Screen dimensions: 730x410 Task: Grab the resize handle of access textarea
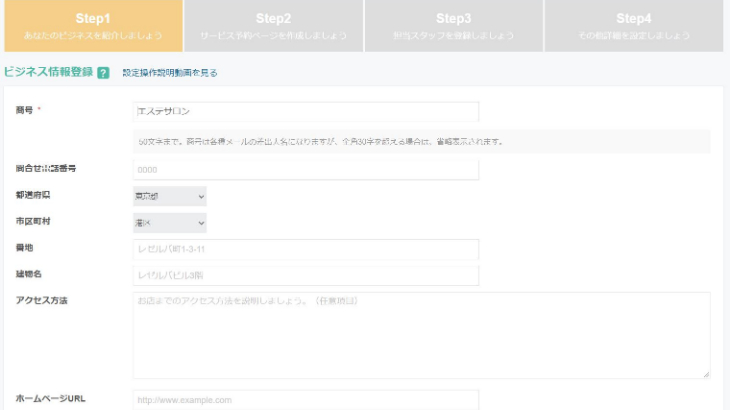click(x=706, y=374)
